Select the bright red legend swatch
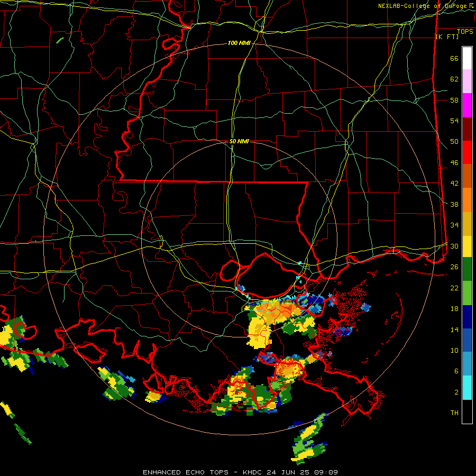Image resolution: width=476 pixels, height=476 pixels. (x=467, y=152)
